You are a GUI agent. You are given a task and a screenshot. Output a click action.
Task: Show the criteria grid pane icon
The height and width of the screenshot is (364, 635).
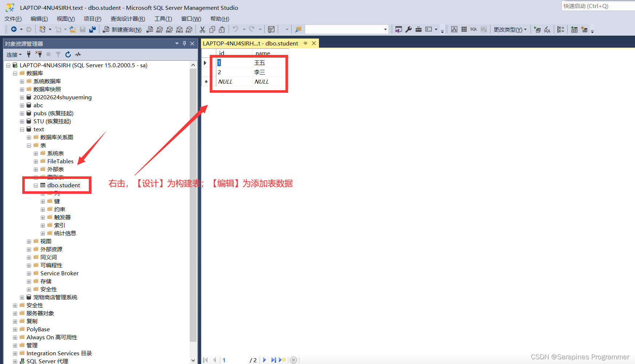pyautogui.click(x=464, y=29)
